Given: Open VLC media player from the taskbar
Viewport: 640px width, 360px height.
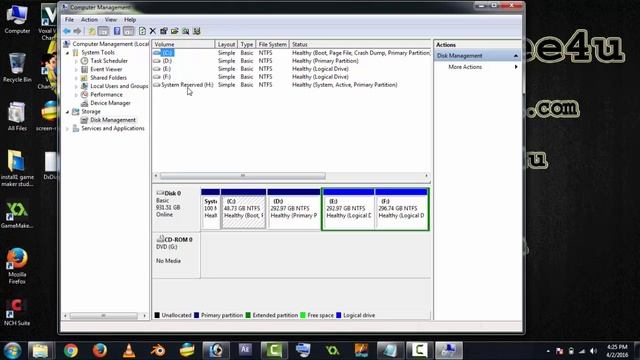Looking at the screenshot, I should point(129,350).
